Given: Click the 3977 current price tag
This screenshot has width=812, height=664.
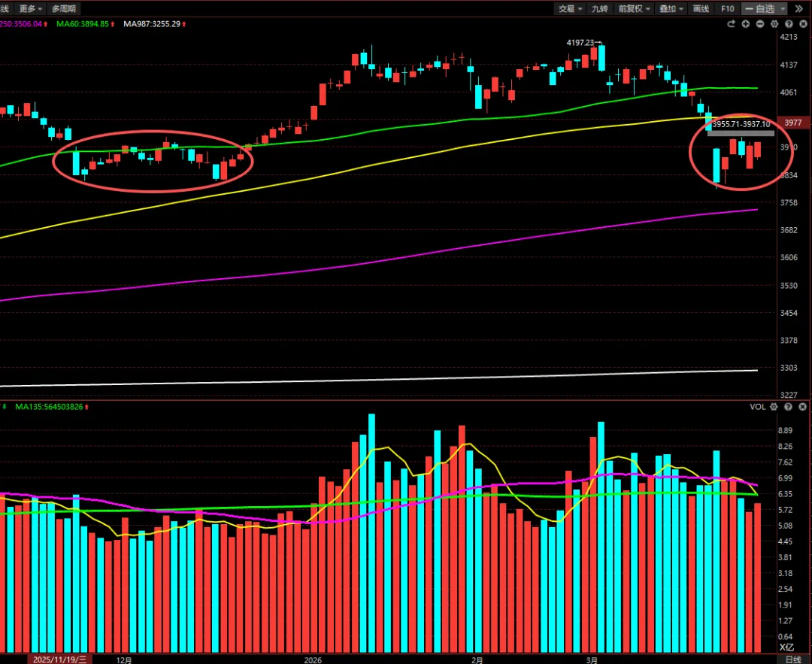Looking at the screenshot, I should [x=793, y=123].
